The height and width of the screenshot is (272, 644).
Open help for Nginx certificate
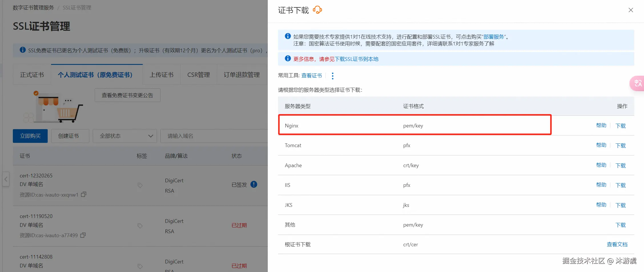[x=601, y=125]
